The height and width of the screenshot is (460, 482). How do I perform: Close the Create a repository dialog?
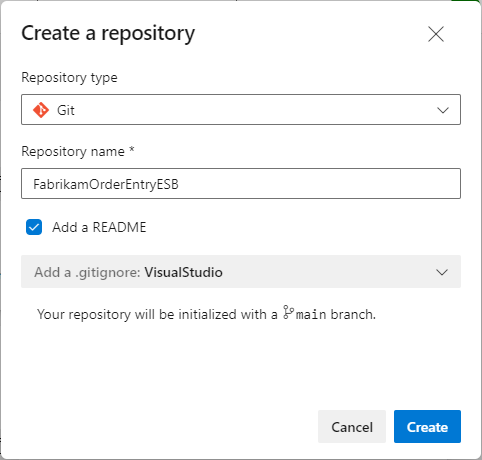[x=436, y=34]
